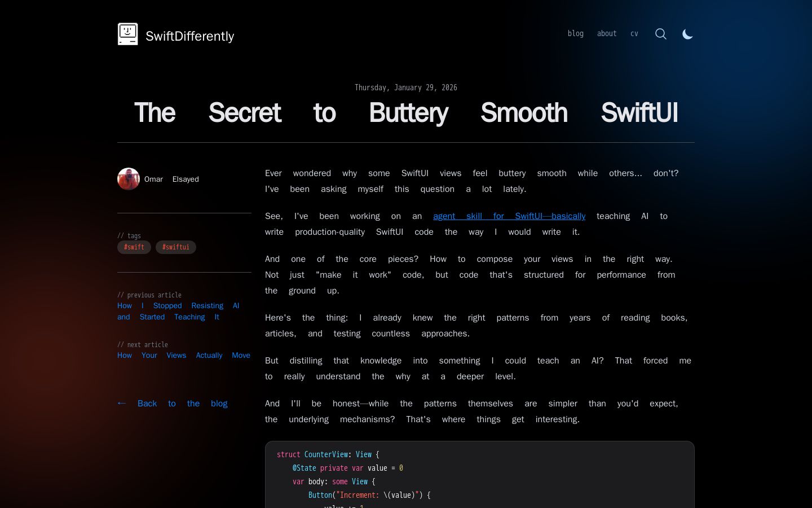Go to the about nav item
Viewport: 812px width, 508px height.
[x=607, y=33]
